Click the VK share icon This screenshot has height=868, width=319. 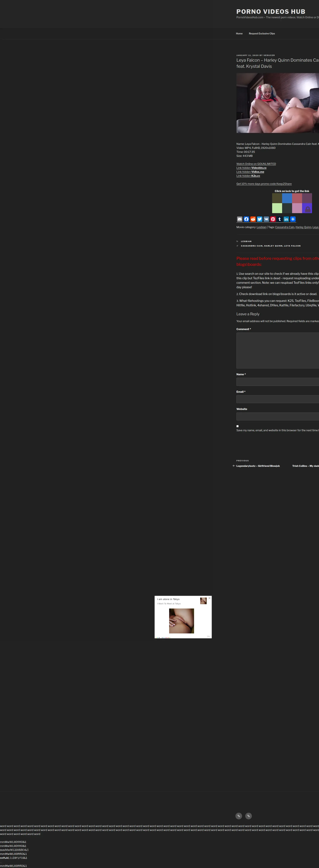[266, 219]
